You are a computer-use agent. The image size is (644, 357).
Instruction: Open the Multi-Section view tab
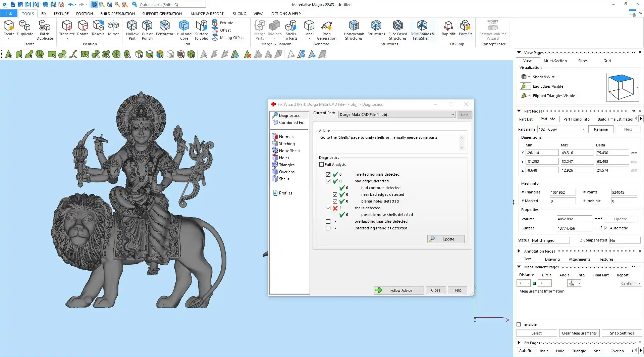pos(555,61)
